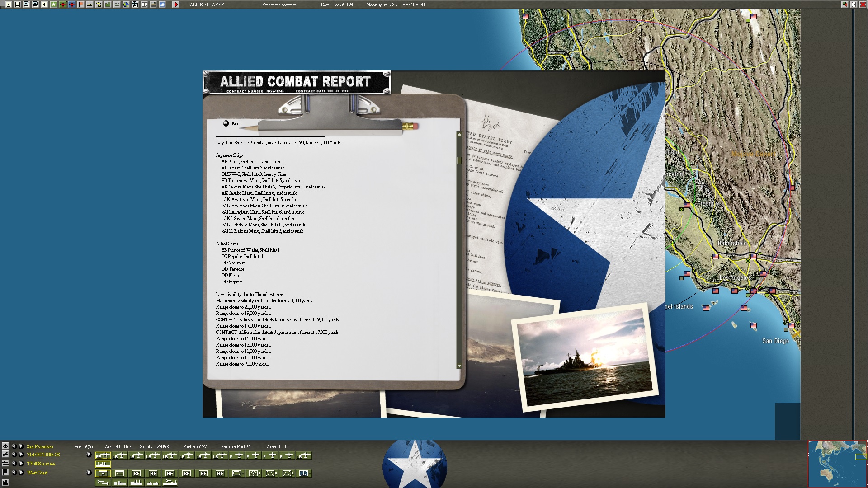Click San Diego on the map
This screenshot has height=488, width=868.
pyautogui.click(x=775, y=341)
